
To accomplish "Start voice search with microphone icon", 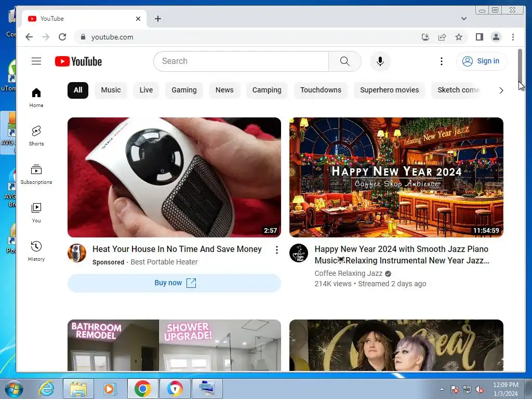I will (380, 61).
